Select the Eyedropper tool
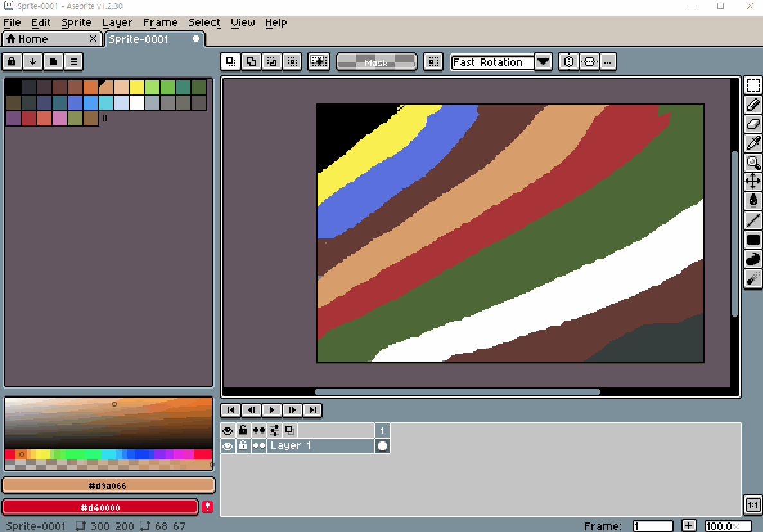 (x=753, y=143)
